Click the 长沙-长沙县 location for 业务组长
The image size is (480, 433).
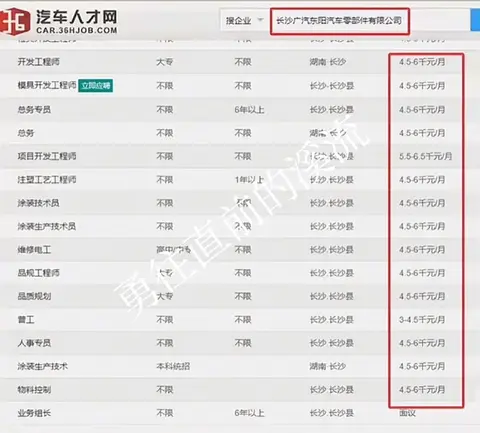tap(332, 413)
